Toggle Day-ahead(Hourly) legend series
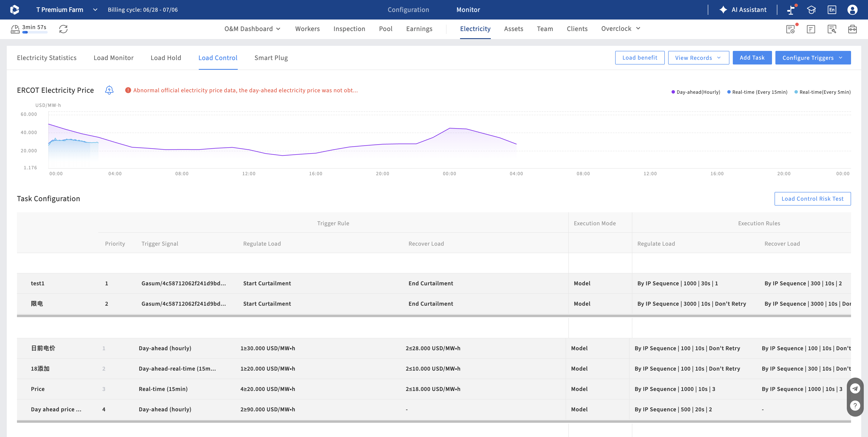This screenshot has height=437, width=868. (696, 92)
